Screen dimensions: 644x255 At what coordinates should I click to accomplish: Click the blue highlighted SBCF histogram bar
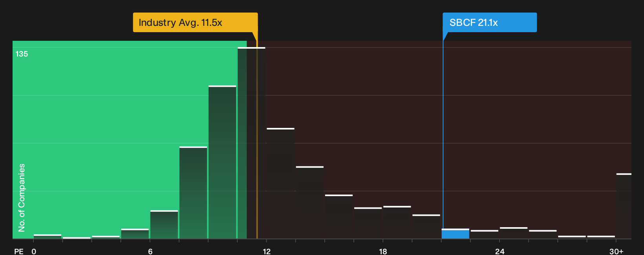pyautogui.click(x=455, y=234)
